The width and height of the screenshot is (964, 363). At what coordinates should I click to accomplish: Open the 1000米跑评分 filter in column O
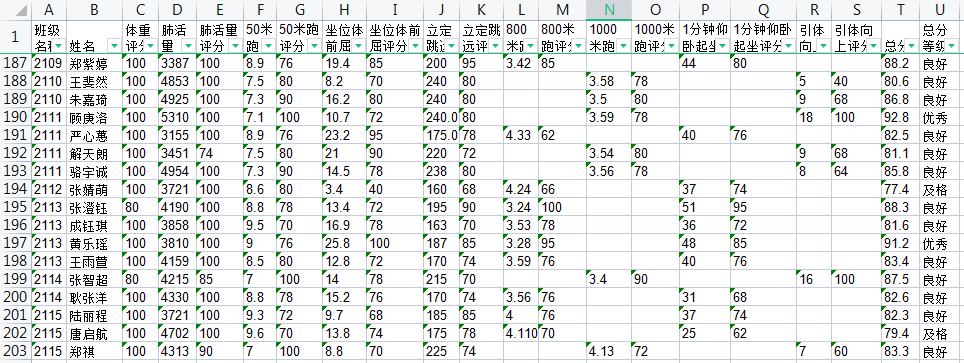pos(673,46)
